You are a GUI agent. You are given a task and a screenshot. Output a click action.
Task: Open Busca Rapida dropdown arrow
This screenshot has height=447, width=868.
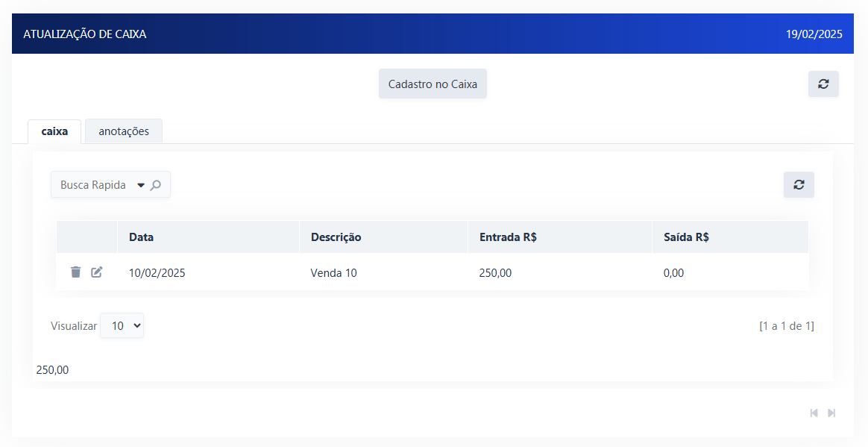[x=141, y=185]
